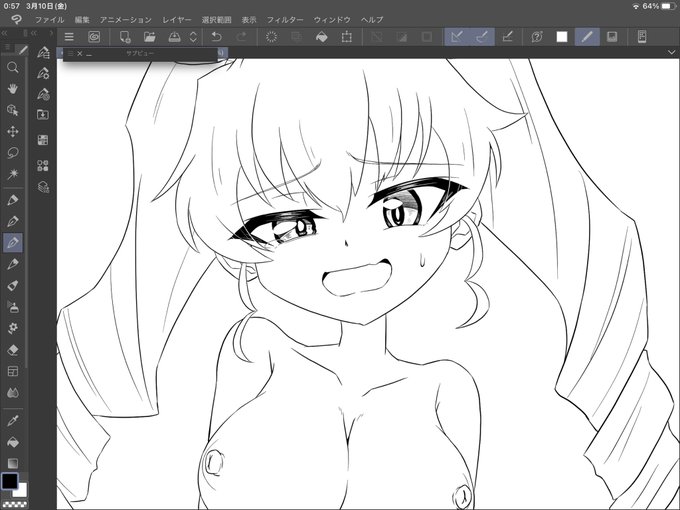Open the レイヤー menu
The height and width of the screenshot is (510, 680).
(x=177, y=20)
